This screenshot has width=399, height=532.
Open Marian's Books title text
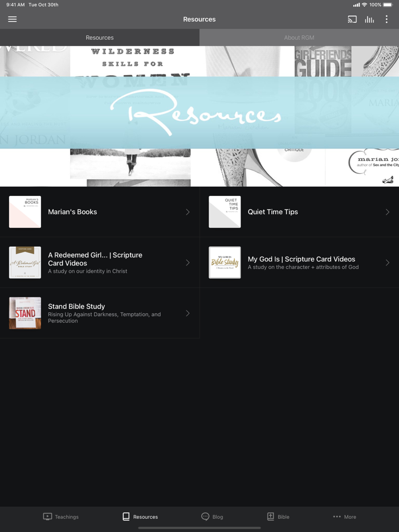[x=72, y=212]
